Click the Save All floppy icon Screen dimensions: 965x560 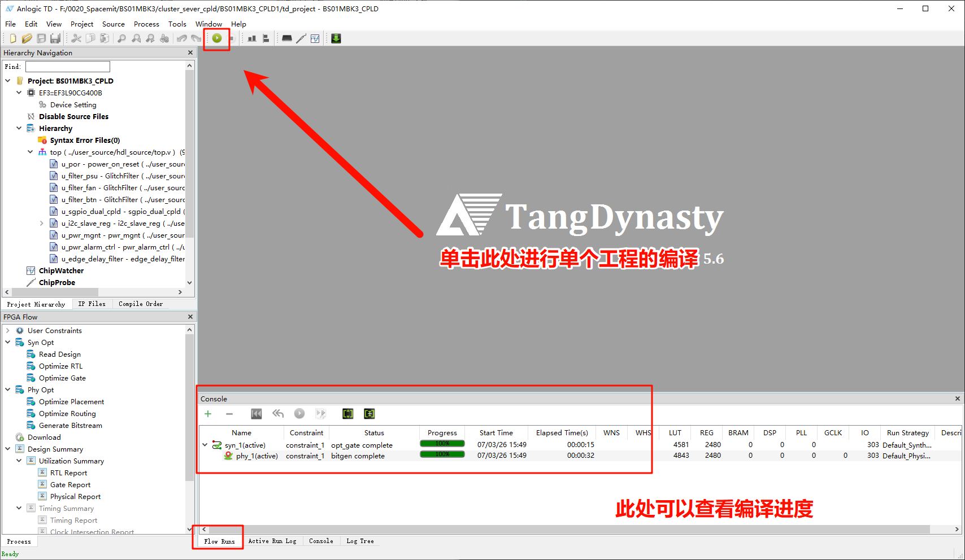(55, 38)
